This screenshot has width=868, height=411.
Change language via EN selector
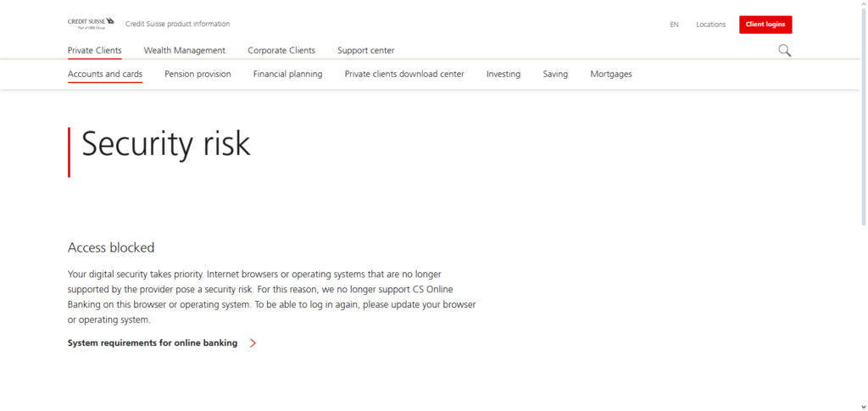(674, 25)
